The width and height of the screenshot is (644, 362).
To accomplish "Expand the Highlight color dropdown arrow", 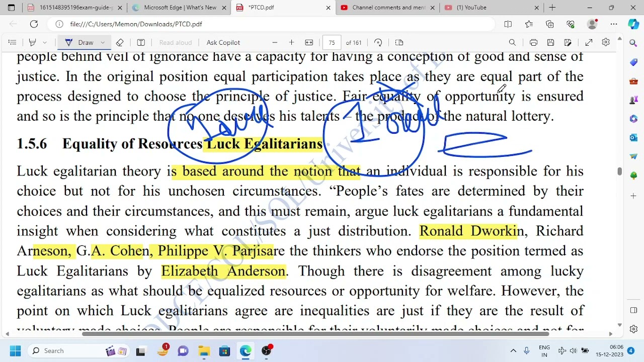I will click(45, 43).
